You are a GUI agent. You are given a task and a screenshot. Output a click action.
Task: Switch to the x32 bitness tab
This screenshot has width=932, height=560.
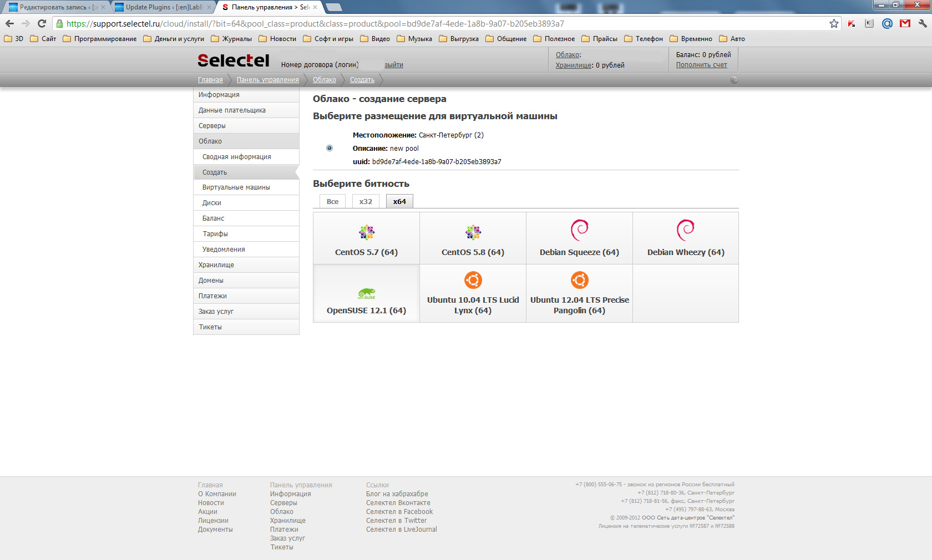[366, 201]
